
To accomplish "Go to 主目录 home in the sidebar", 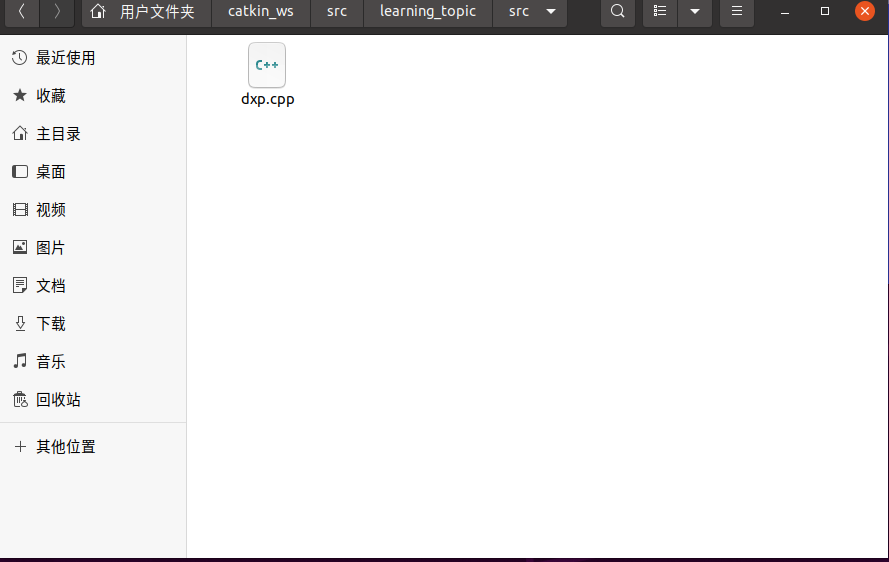I will click(x=93, y=134).
